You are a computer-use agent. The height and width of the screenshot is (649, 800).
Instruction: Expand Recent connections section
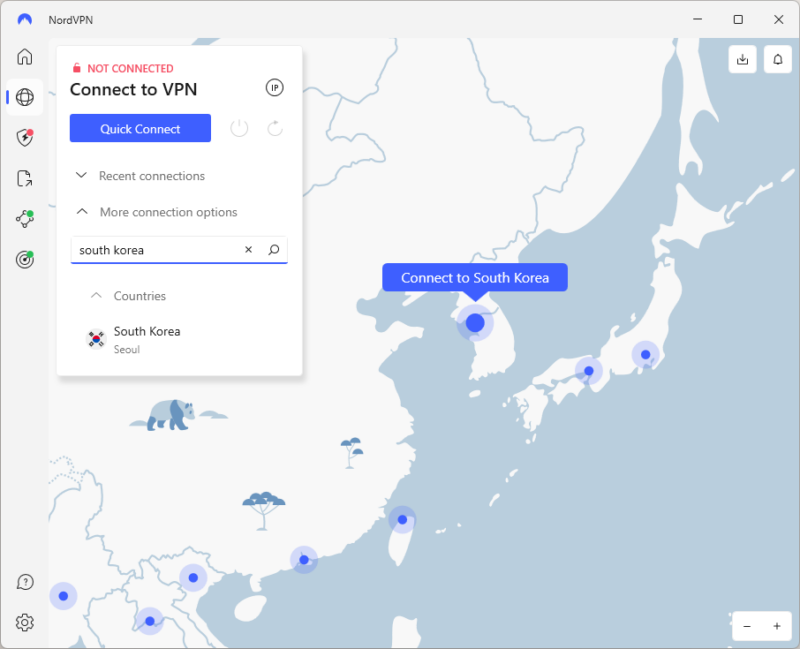point(140,176)
